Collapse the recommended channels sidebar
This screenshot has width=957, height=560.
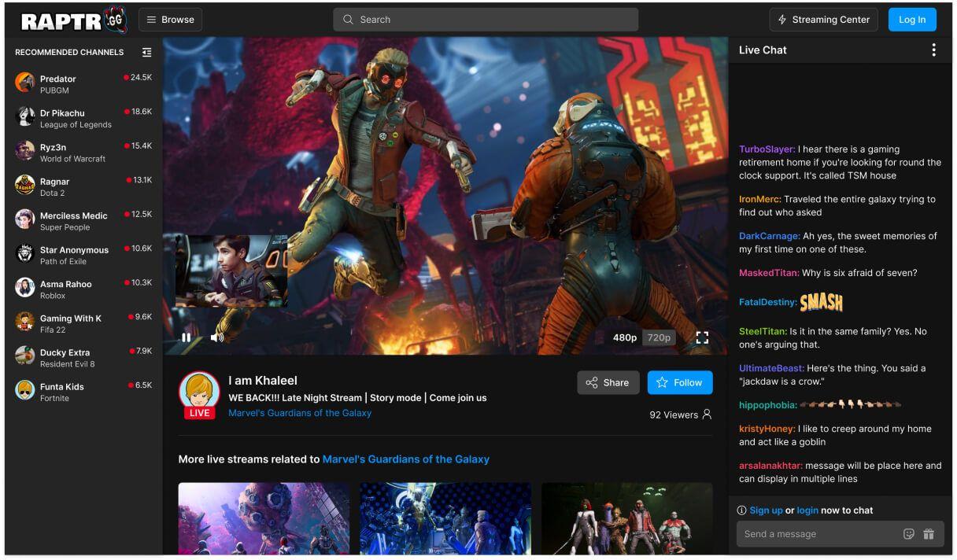146,53
